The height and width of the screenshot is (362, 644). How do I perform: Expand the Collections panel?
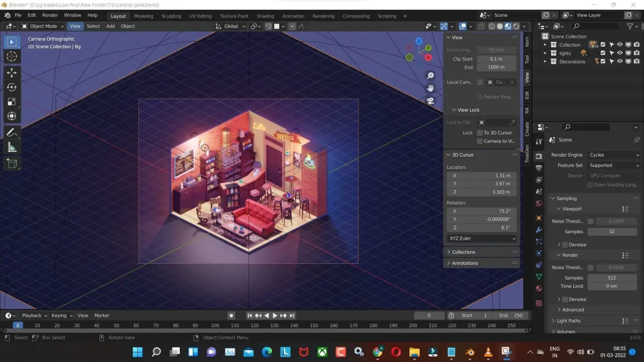point(481,252)
